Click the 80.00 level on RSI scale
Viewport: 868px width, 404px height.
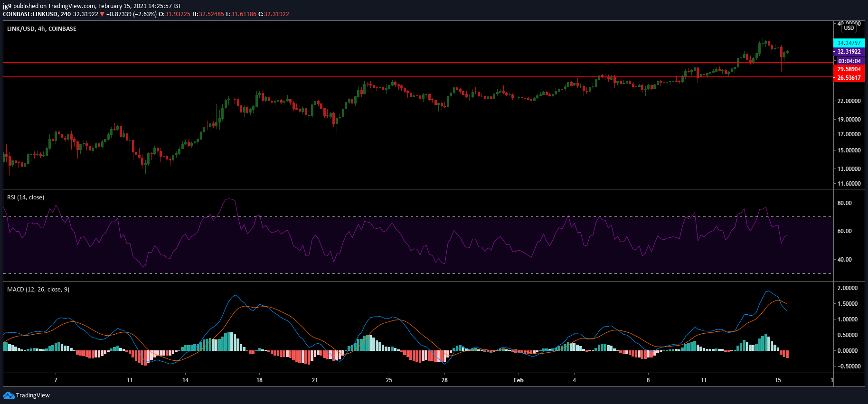click(845, 203)
